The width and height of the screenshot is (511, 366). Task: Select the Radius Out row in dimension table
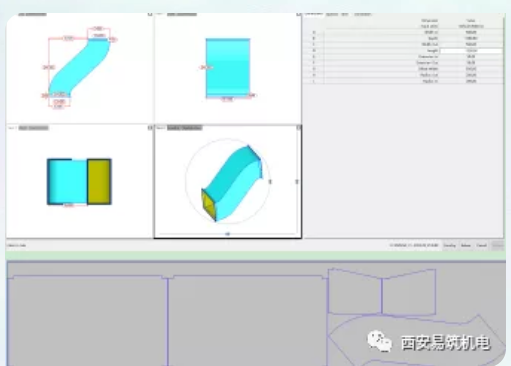(x=403, y=75)
